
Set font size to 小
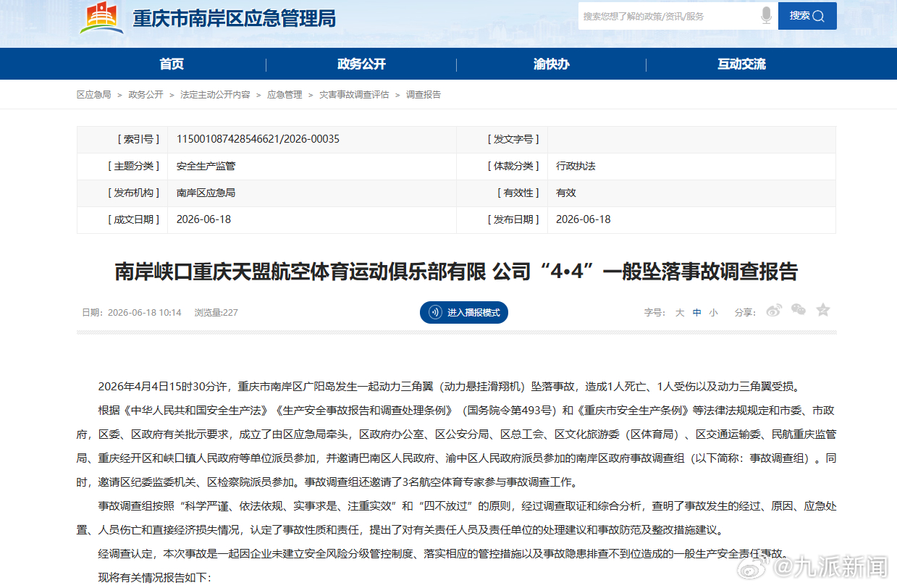point(713,313)
